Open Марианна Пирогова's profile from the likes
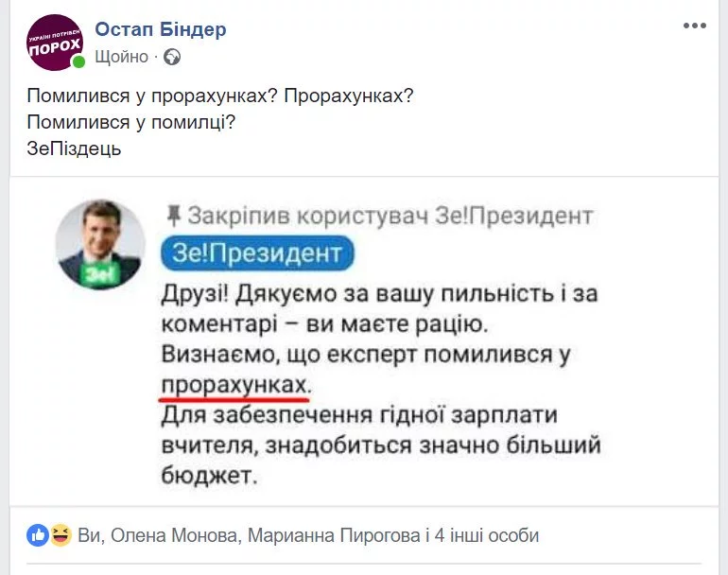The width and height of the screenshot is (728, 575). (x=335, y=535)
